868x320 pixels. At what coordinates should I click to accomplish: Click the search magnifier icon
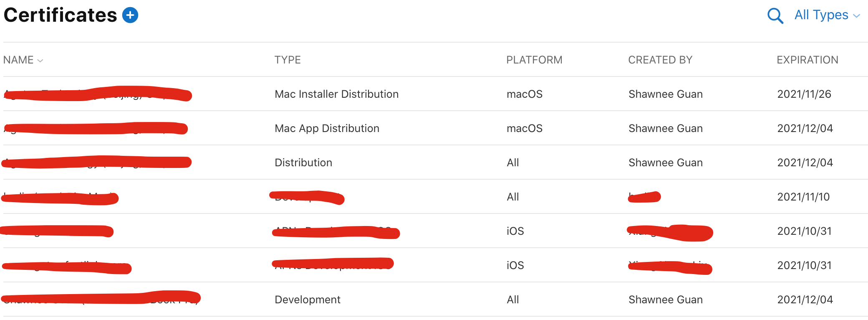(775, 16)
